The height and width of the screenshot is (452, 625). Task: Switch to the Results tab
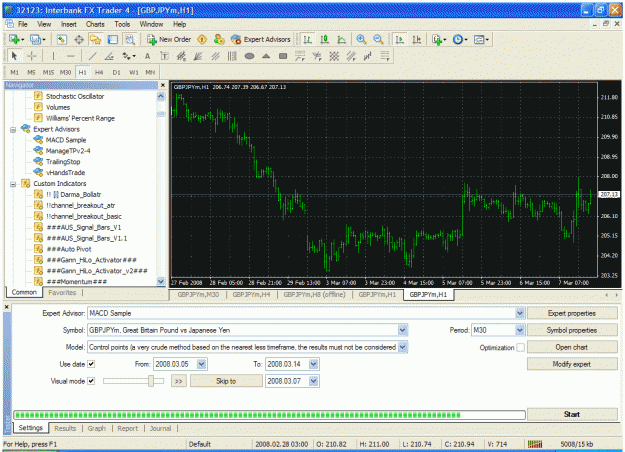tap(65, 428)
